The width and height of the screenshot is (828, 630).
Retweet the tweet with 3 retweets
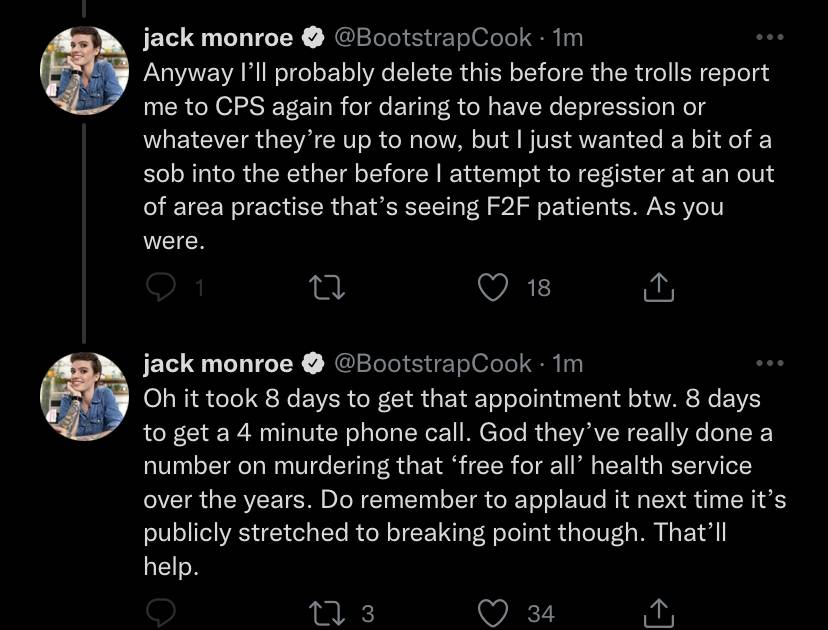(326, 613)
